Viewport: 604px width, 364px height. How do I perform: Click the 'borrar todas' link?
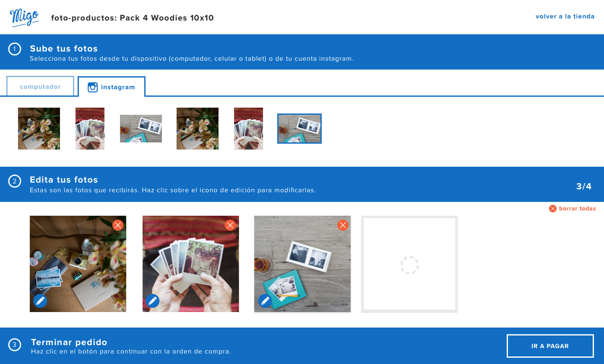[x=577, y=209]
